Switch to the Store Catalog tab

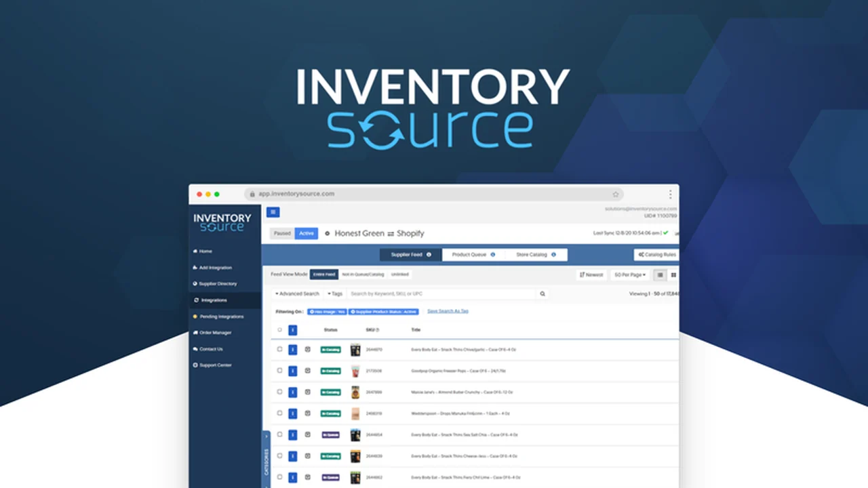pos(536,255)
